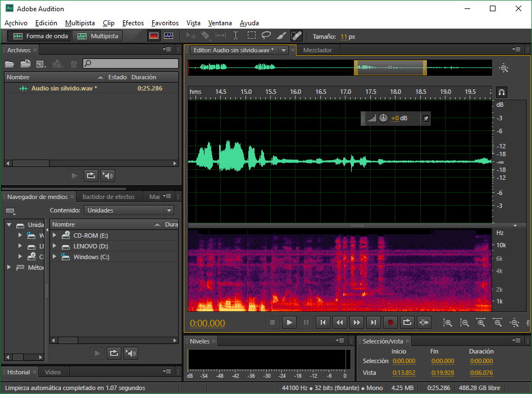Viewport: 532px width, 394px height.
Task: Toggle the spectral pitch display button
Action: pyautogui.click(x=169, y=36)
